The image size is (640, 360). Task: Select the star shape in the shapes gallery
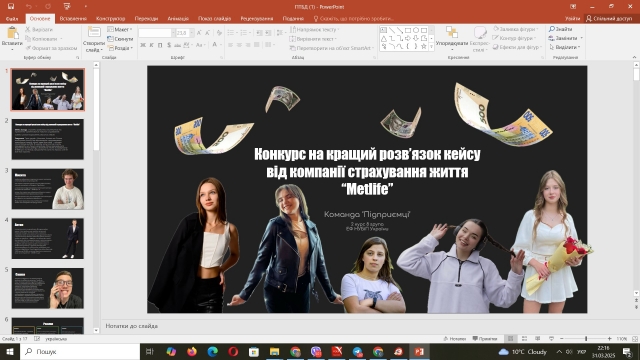(424, 46)
